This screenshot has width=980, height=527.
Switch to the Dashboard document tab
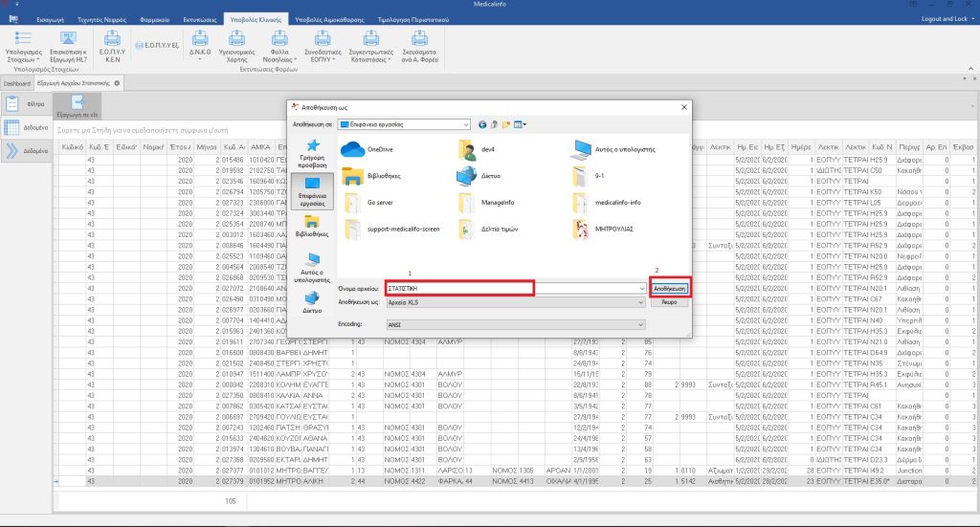(16, 83)
